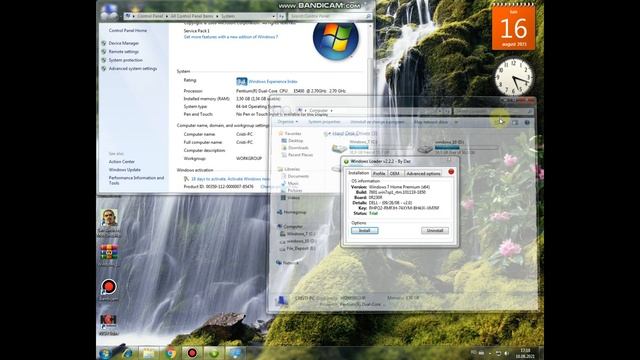
Task: Click the Device Manager shield icon
Action: [104, 43]
